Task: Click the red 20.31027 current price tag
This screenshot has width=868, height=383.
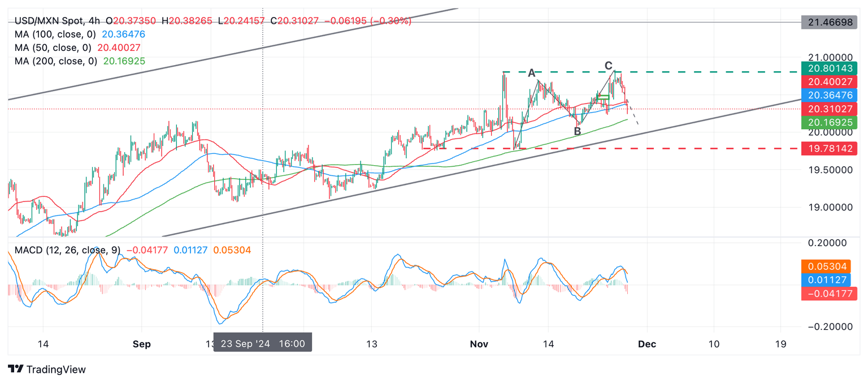Action: pos(830,109)
